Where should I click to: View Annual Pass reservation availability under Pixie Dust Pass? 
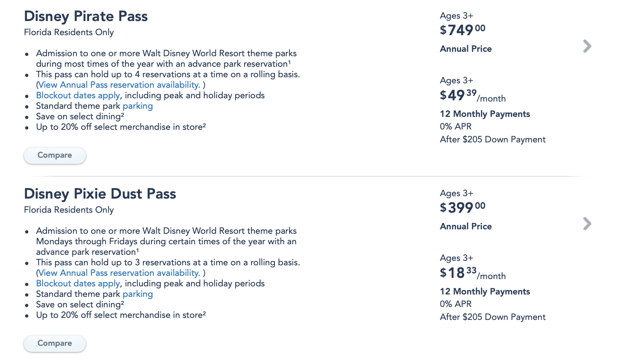click(119, 273)
